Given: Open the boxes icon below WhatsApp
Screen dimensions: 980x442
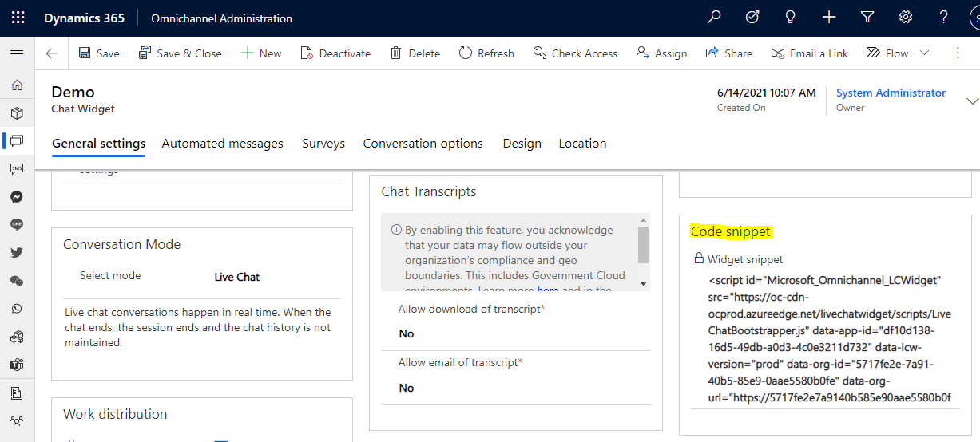Looking at the screenshot, I should (x=17, y=337).
